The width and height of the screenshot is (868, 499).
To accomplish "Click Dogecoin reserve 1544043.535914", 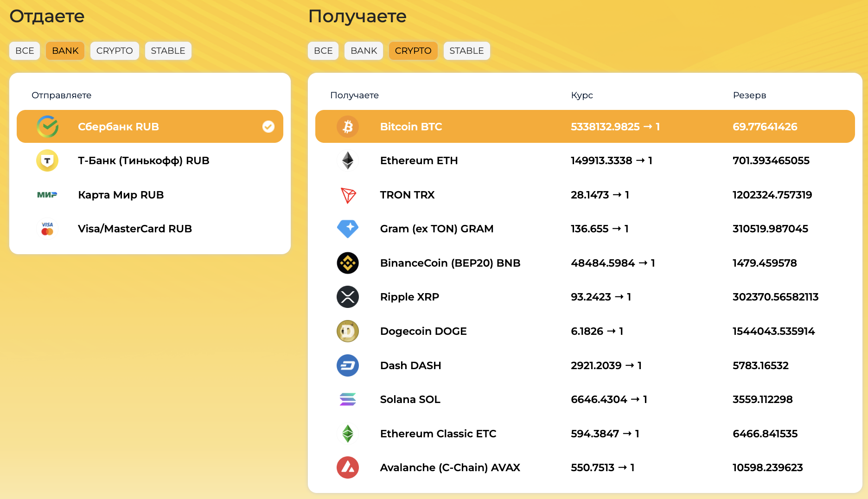I will (774, 331).
